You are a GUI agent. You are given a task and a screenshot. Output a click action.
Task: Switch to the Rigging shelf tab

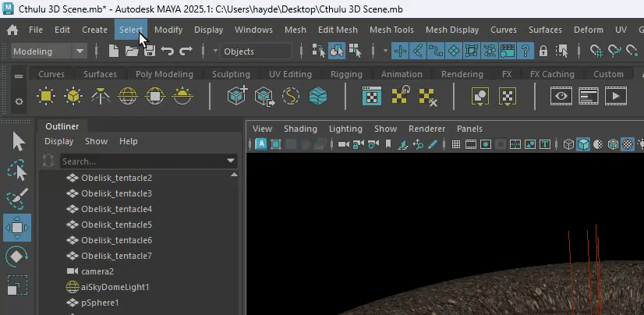[x=346, y=74]
